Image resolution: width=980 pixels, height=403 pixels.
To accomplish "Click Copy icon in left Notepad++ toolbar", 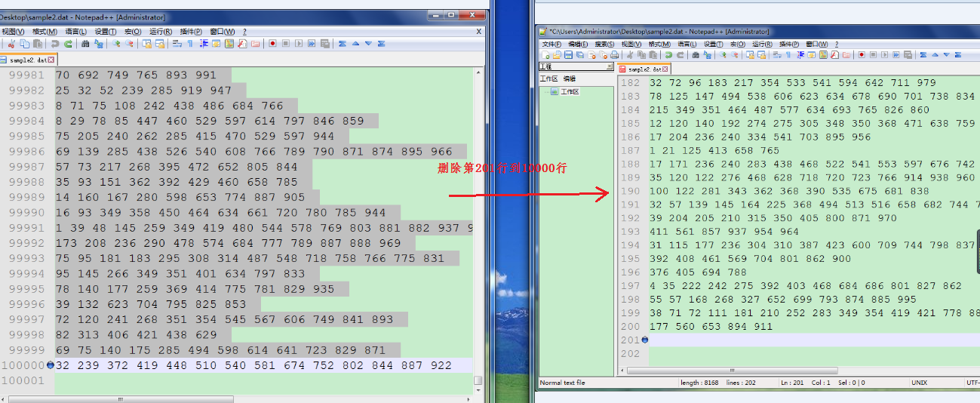I will click(25, 44).
